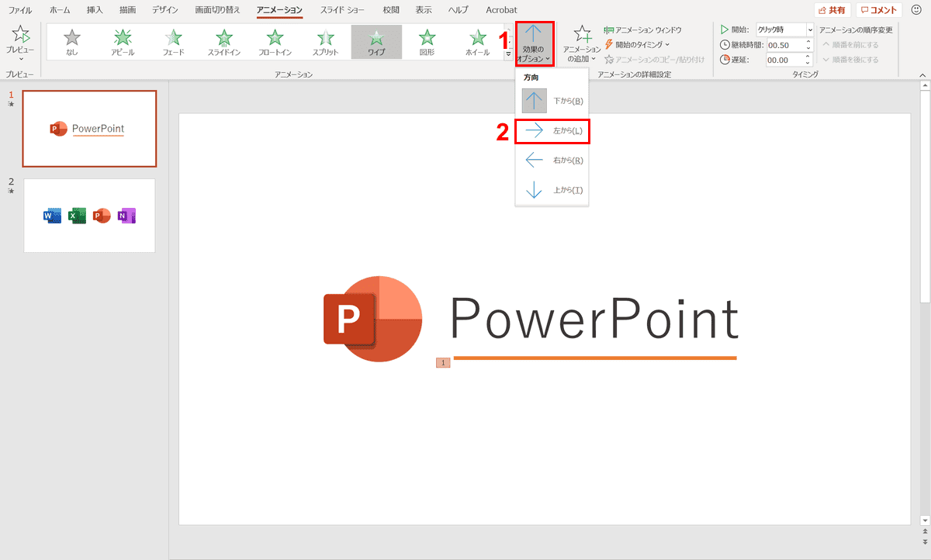Switch to the Acrobat tab
This screenshot has height=560, width=931.
501,10
